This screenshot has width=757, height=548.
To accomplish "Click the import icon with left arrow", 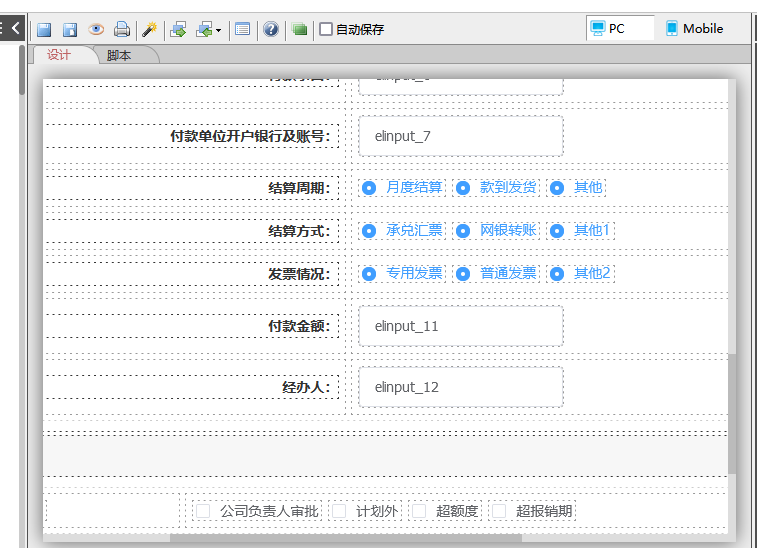I will pyautogui.click(x=204, y=29).
